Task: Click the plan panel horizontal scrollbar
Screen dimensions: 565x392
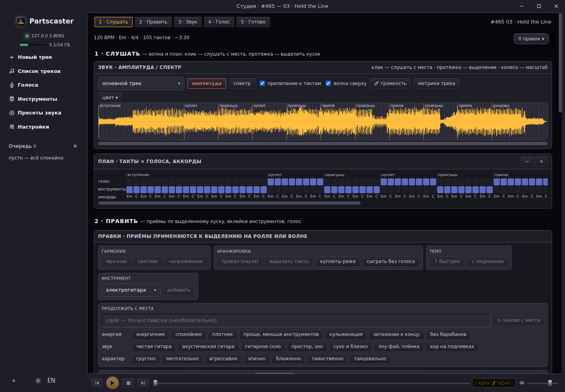Action: tap(230, 203)
